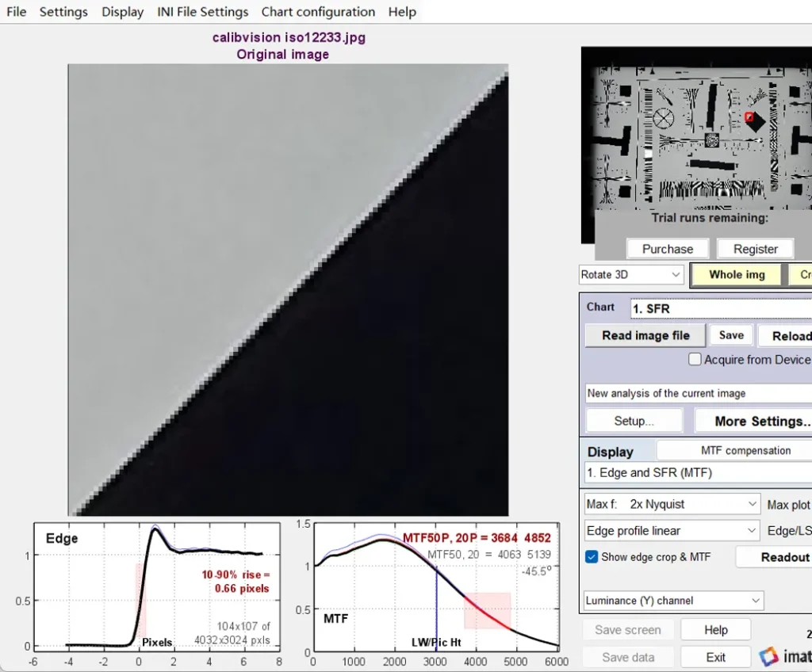The height and width of the screenshot is (672, 812).
Task: Click the blue vertical Nyquist line in MTF plot
Action: coord(436,609)
